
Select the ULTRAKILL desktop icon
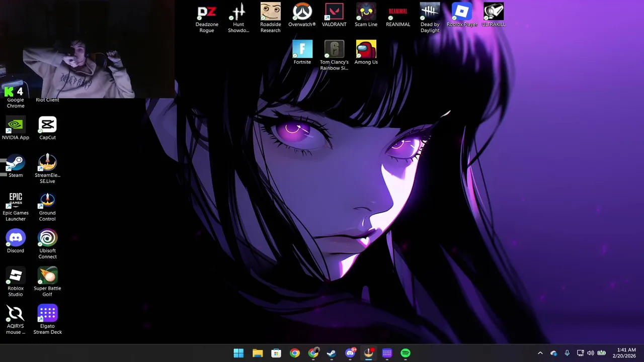494,15
